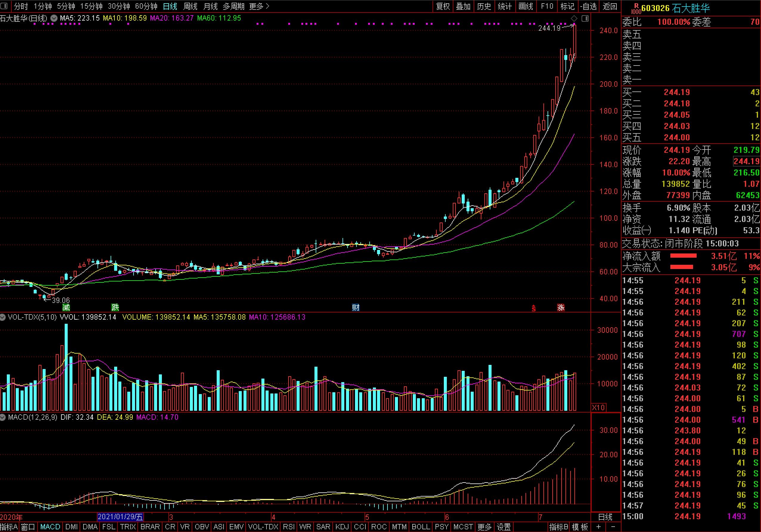
Task: Zoom in chart with plus button
Action: pos(599,527)
